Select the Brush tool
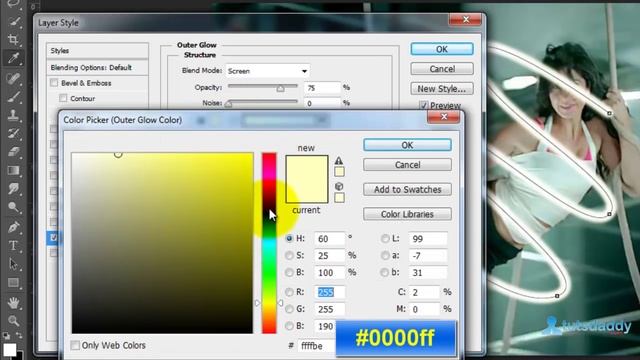The width and height of the screenshot is (640, 360). [13, 96]
